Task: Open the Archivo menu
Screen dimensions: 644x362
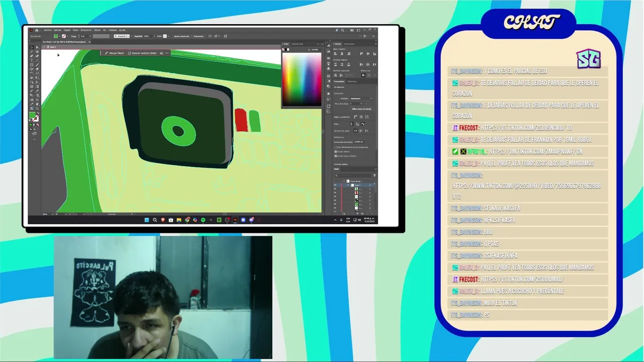Action: tap(48, 30)
